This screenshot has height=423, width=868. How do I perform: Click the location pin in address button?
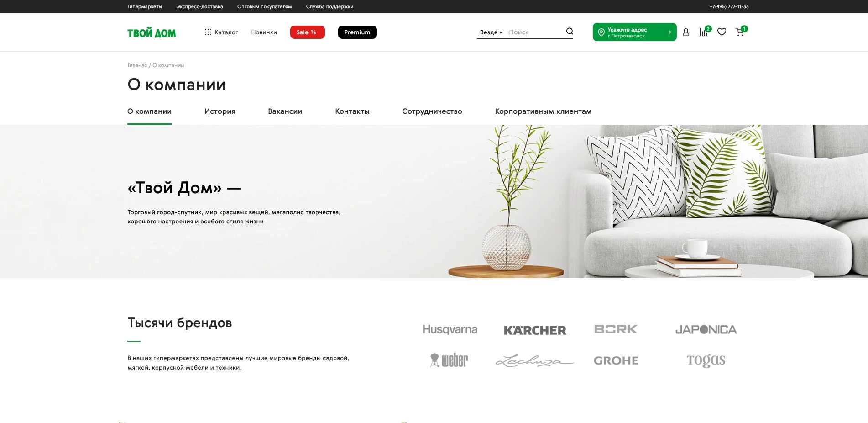pos(601,32)
